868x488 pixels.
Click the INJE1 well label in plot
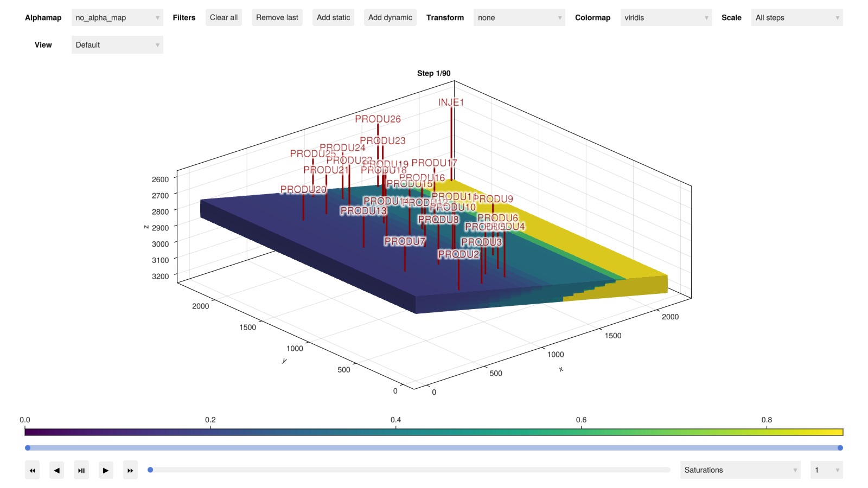click(x=451, y=102)
